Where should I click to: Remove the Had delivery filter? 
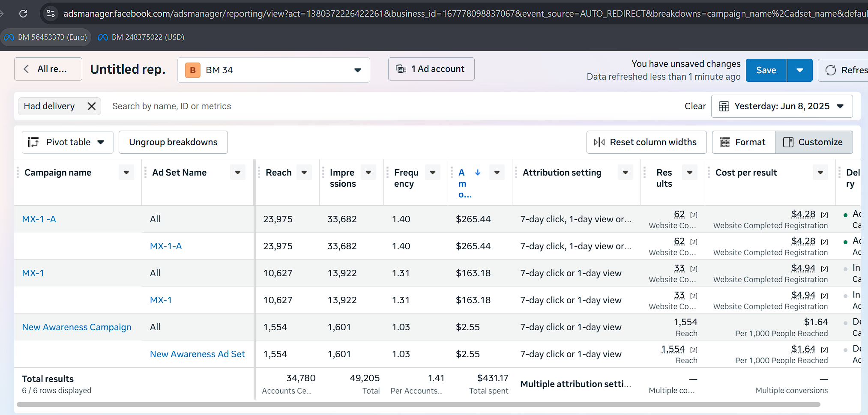pyautogui.click(x=92, y=106)
